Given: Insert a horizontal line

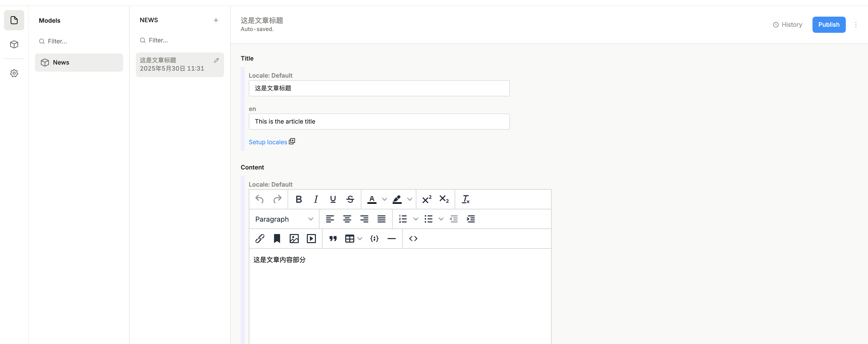Looking at the screenshot, I should (391, 239).
